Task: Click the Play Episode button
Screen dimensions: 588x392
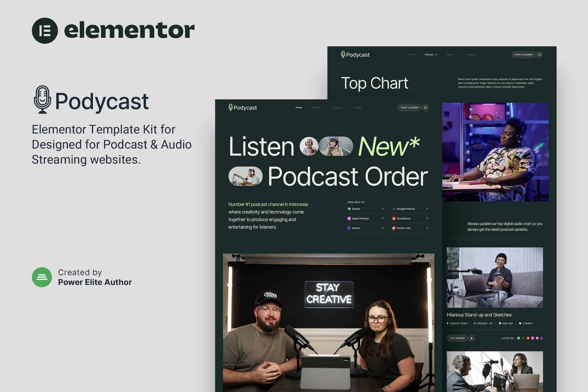Action: [x=457, y=338]
